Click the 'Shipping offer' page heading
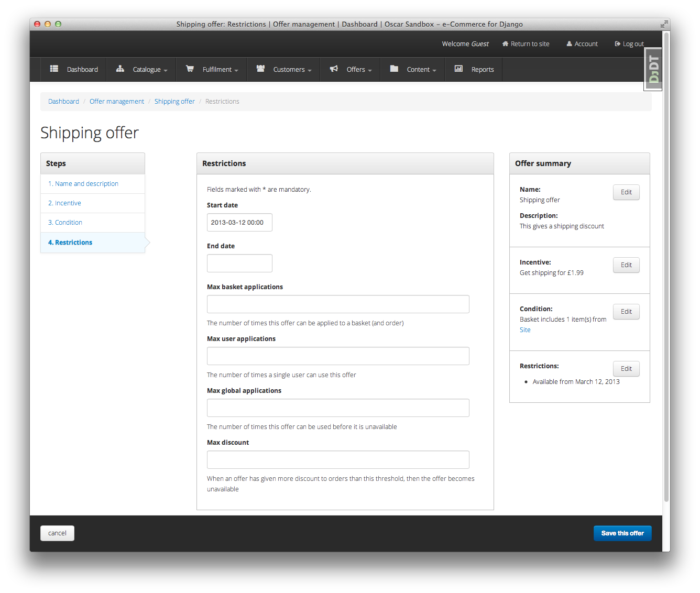The width and height of the screenshot is (700, 593). click(x=90, y=133)
